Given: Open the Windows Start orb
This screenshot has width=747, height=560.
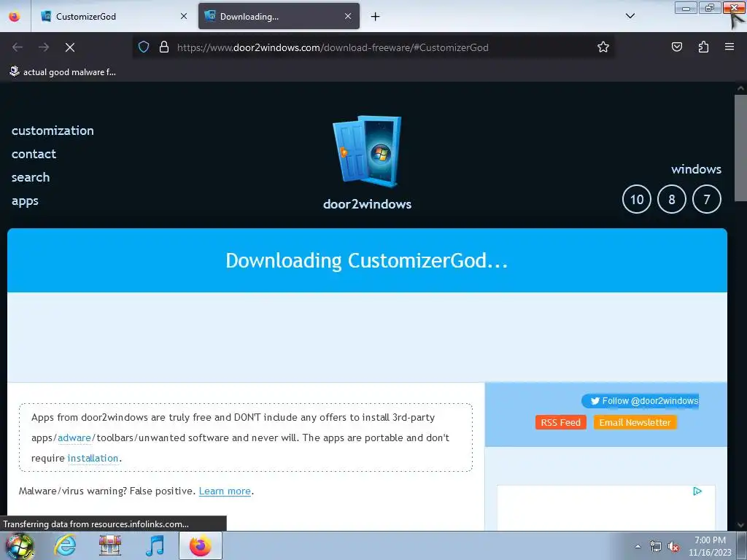Looking at the screenshot, I should coord(20,545).
